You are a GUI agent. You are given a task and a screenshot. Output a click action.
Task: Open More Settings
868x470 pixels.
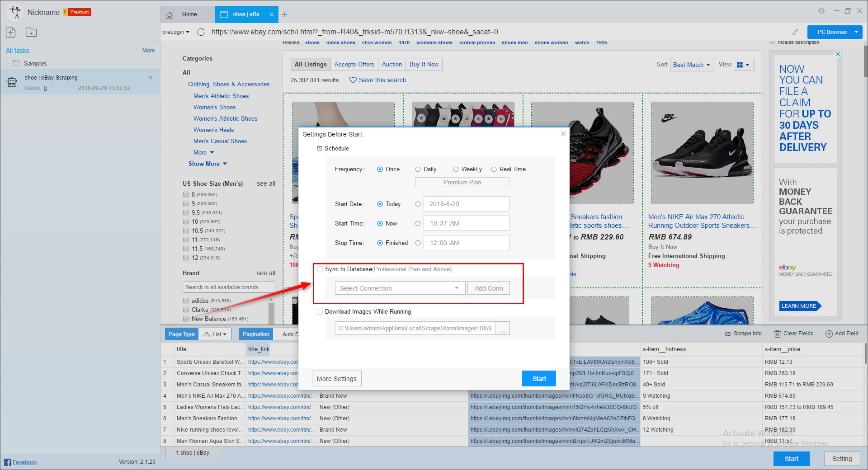(336, 378)
